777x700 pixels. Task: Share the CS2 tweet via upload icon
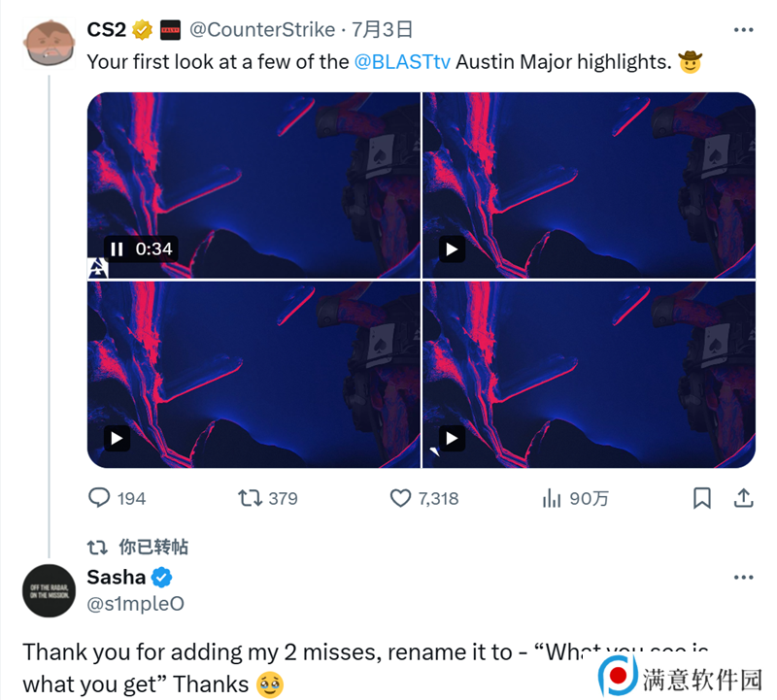(x=743, y=498)
